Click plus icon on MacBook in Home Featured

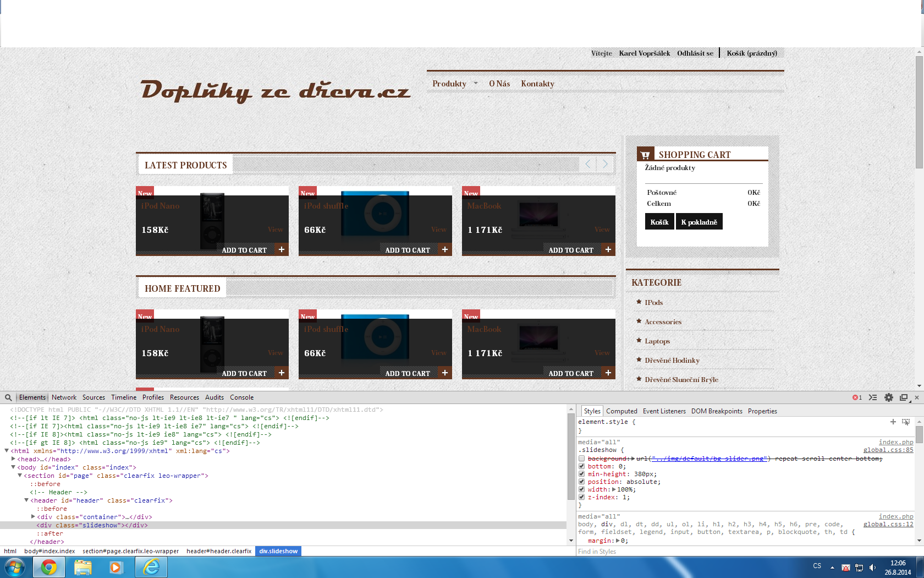[x=608, y=373]
